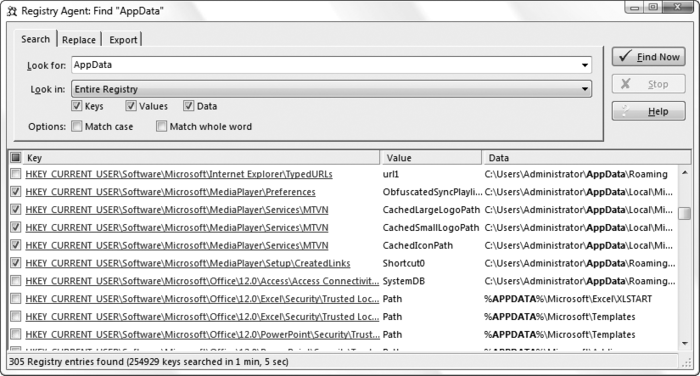Click the Registry Agent title bar icon
700x376 pixels.
coord(12,11)
